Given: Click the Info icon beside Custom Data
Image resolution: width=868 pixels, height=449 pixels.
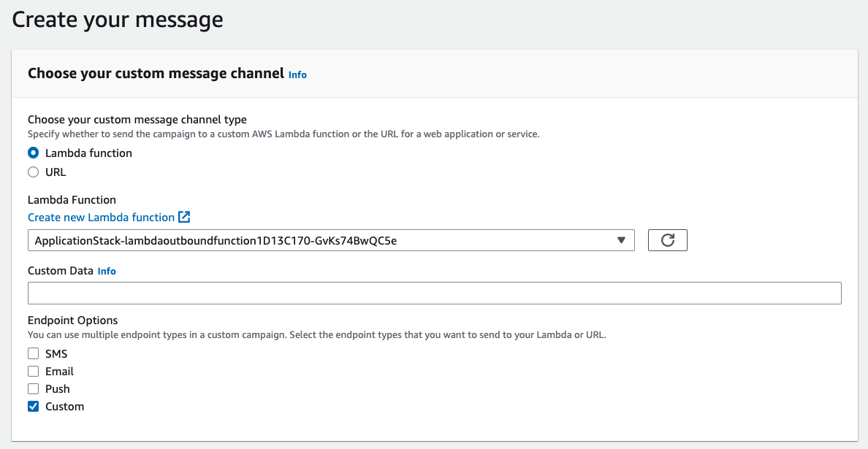Looking at the screenshot, I should pos(107,271).
